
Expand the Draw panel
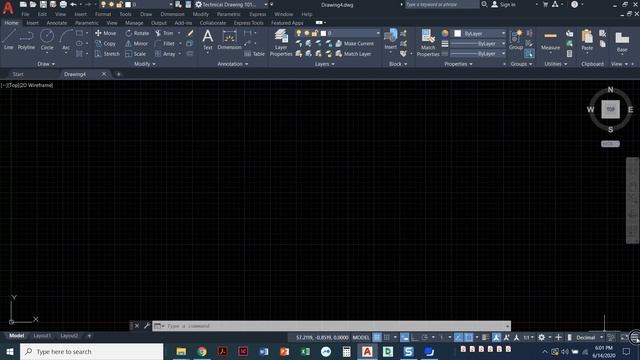click(x=46, y=64)
